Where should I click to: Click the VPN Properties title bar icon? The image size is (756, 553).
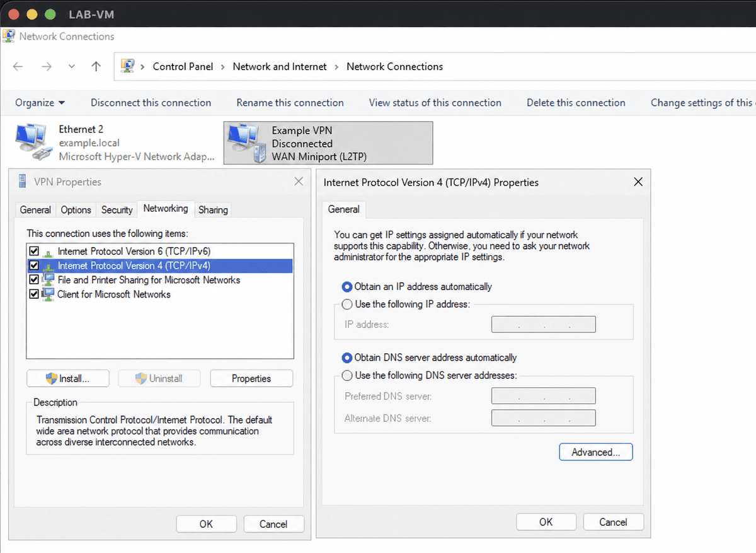tap(23, 182)
